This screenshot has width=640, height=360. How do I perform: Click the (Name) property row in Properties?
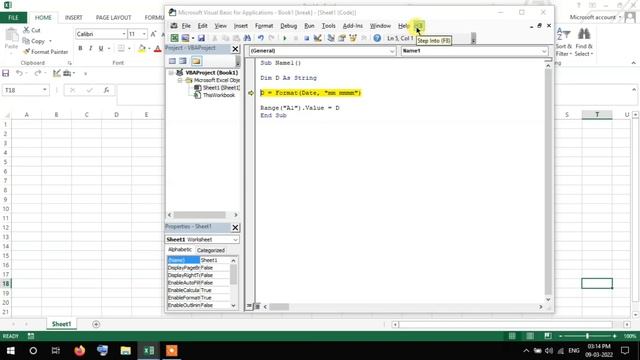pos(199,260)
